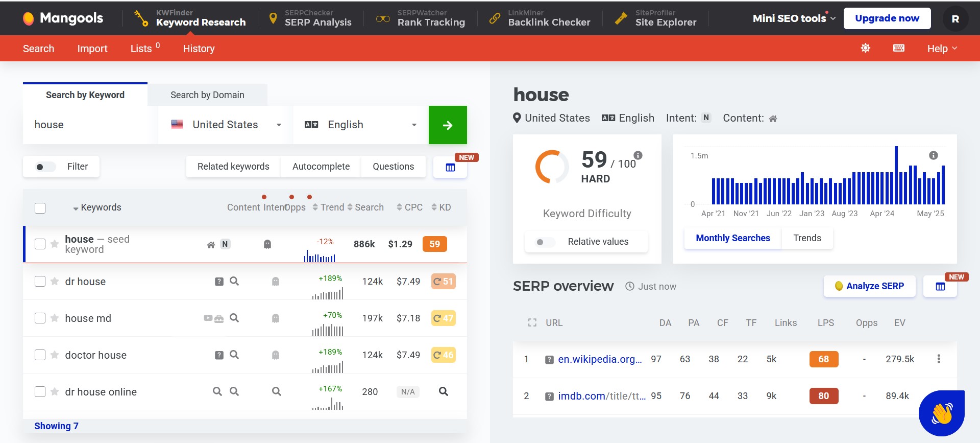The height and width of the screenshot is (443, 980).
Task: Expand the English language dropdown
Action: click(x=360, y=125)
